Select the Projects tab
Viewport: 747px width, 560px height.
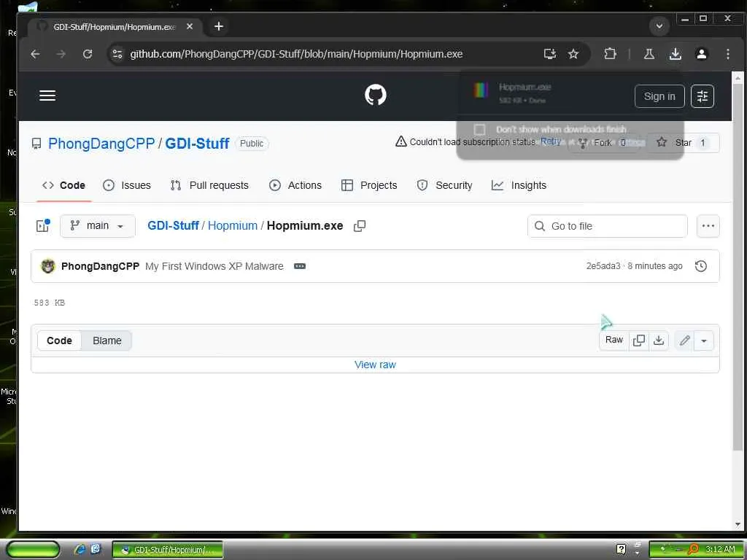tap(369, 185)
